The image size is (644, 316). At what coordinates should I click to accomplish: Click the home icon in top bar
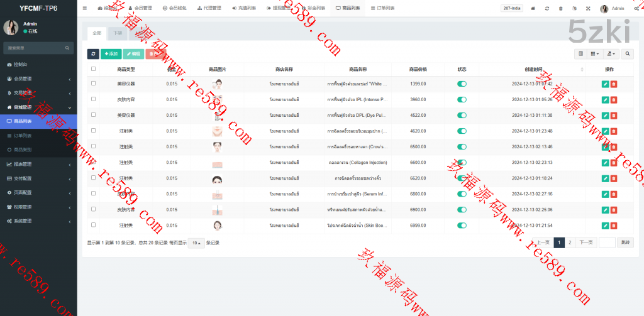(x=533, y=9)
